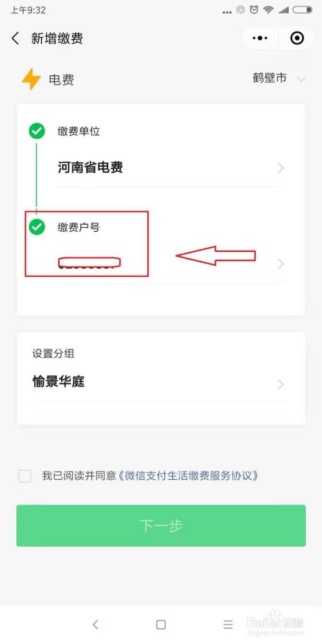Tap the yellow lightning 电费 icon
322x644 pixels.
[31, 79]
